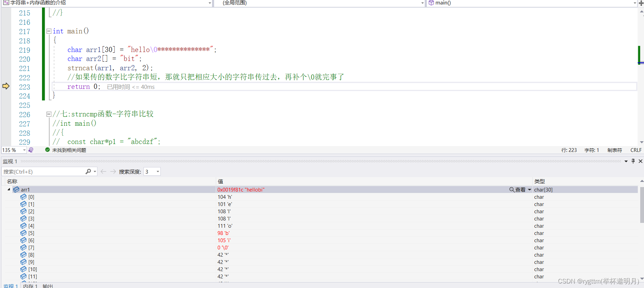Click the magnifier search icon in the watch panel

click(x=88, y=172)
